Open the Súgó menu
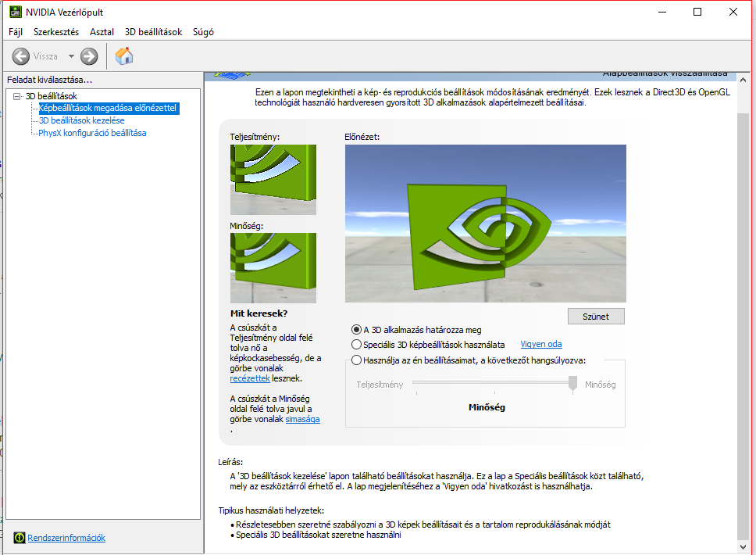756x555 pixels. click(203, 32)
